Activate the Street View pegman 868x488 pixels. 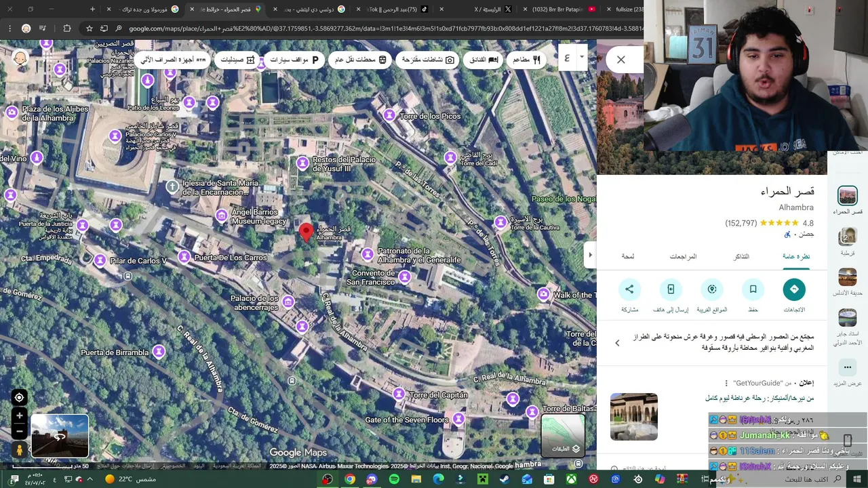[x=19, y=450]
